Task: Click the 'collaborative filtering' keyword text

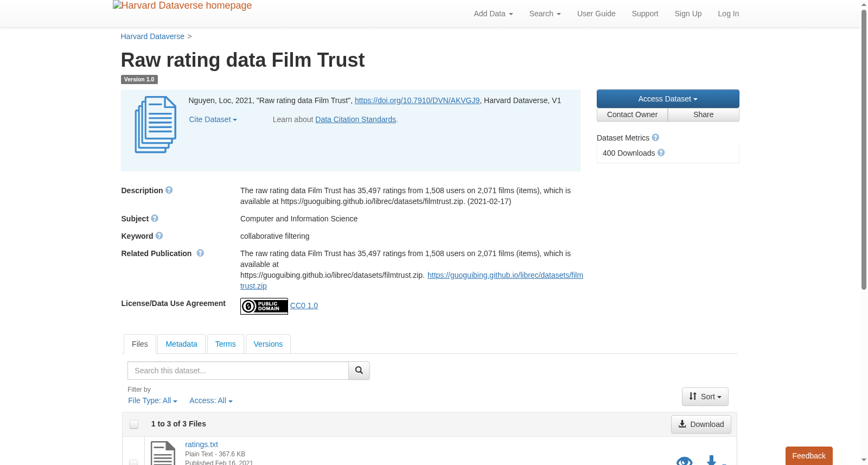Action: click(275, 236)
